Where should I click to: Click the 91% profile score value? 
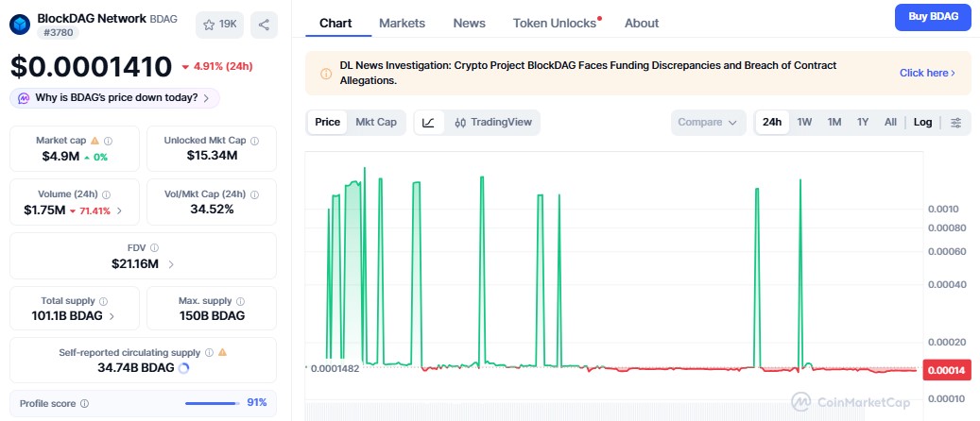257,403
